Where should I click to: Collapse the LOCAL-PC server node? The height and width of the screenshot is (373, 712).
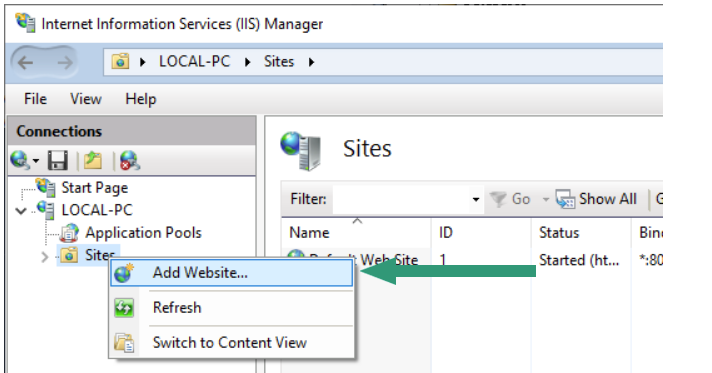pos(21,210)
